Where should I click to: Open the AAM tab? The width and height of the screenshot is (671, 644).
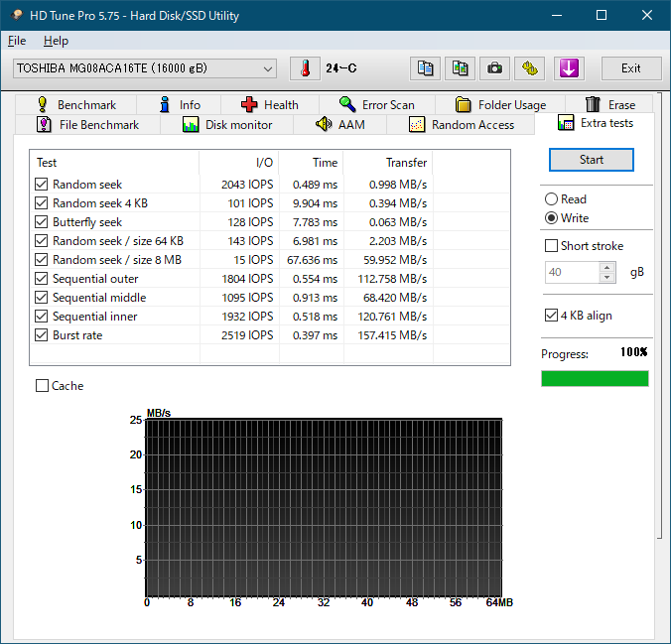click(x=340, y=125)
